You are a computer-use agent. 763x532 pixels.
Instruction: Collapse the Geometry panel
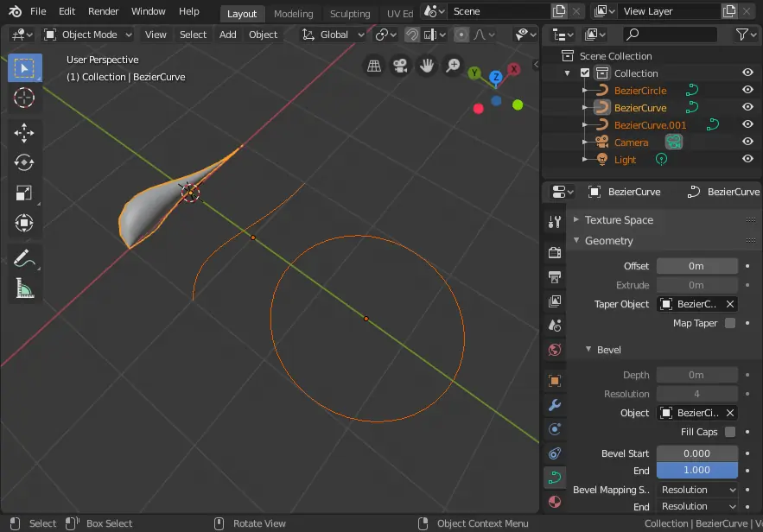click(608, 241)
